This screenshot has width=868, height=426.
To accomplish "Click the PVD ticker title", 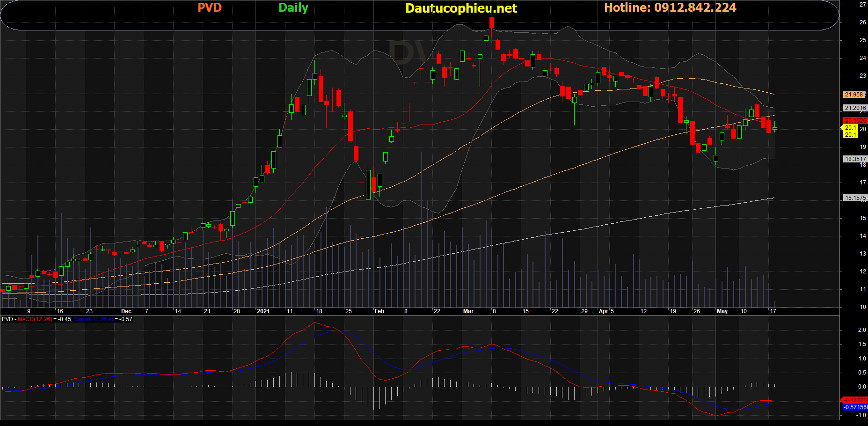I will 210,7.
